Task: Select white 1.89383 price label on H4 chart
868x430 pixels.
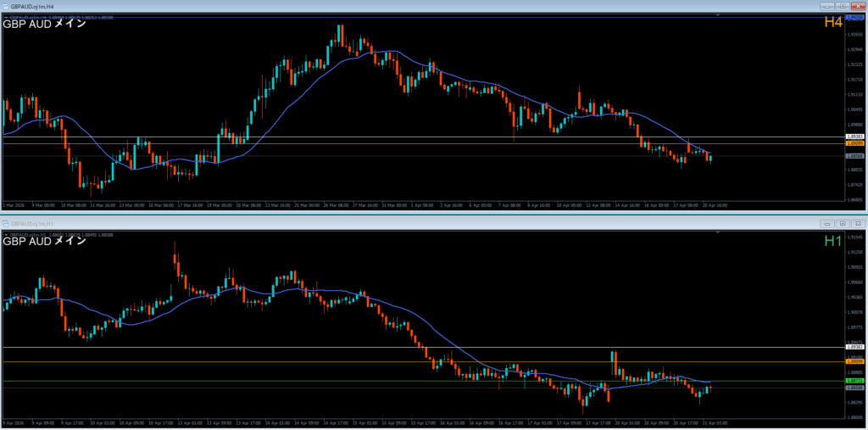Action: pyautogui.click(x=854, y=137)
